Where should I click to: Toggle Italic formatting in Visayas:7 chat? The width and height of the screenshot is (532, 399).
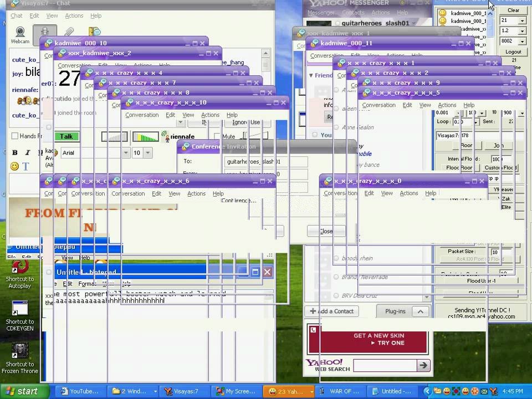(28, 153)
